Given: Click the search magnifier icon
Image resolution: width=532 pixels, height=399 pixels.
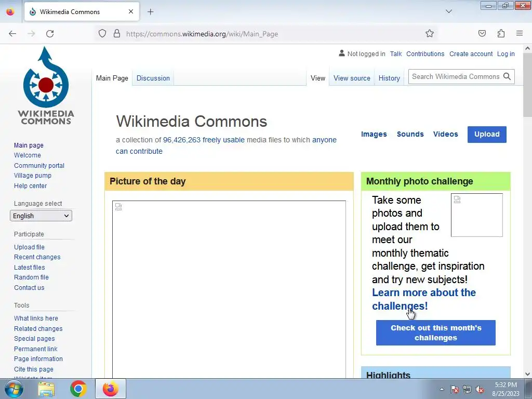Looking at the screenshot, I should point(507,77).
